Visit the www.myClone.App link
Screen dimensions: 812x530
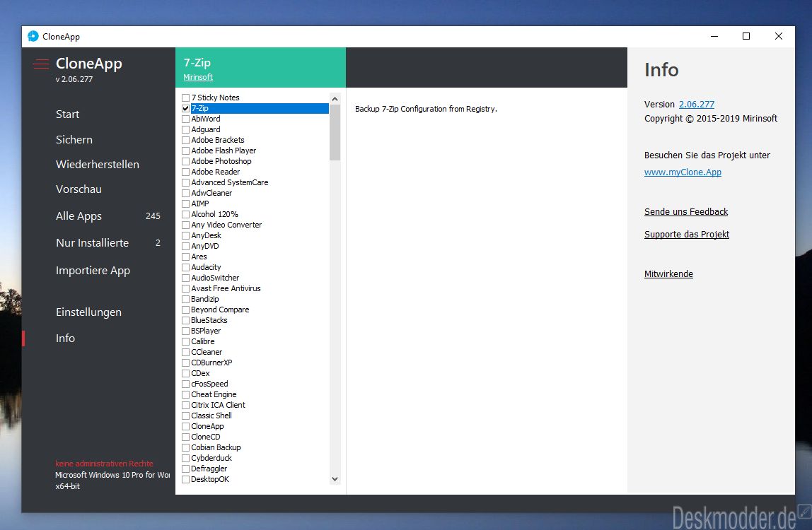pyautogui.click(x=683, y=172)
